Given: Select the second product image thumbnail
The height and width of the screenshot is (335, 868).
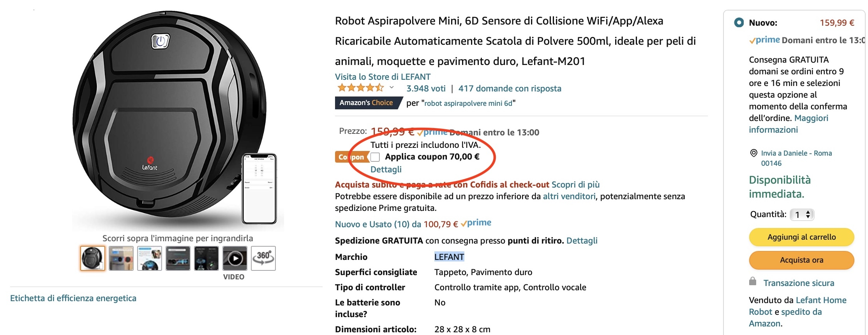Looking at the screenshot, I should pyautogui.click(x=121, y=258).
